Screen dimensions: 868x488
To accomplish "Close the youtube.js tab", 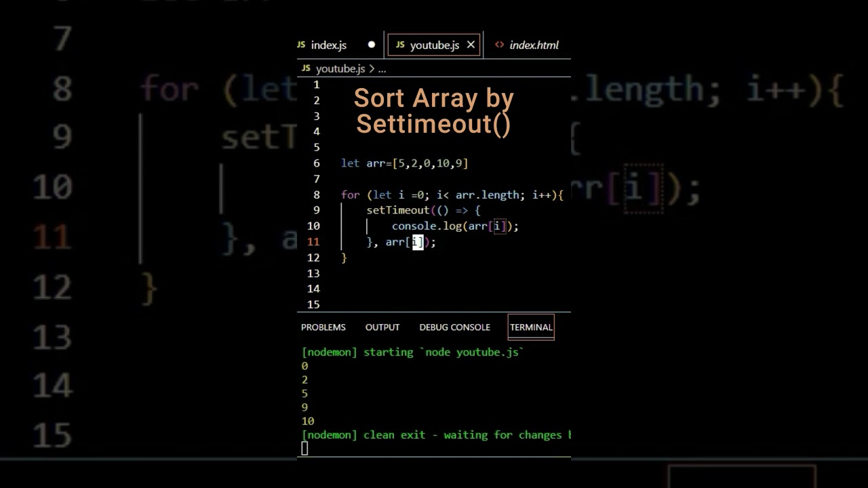I will 471,45.
